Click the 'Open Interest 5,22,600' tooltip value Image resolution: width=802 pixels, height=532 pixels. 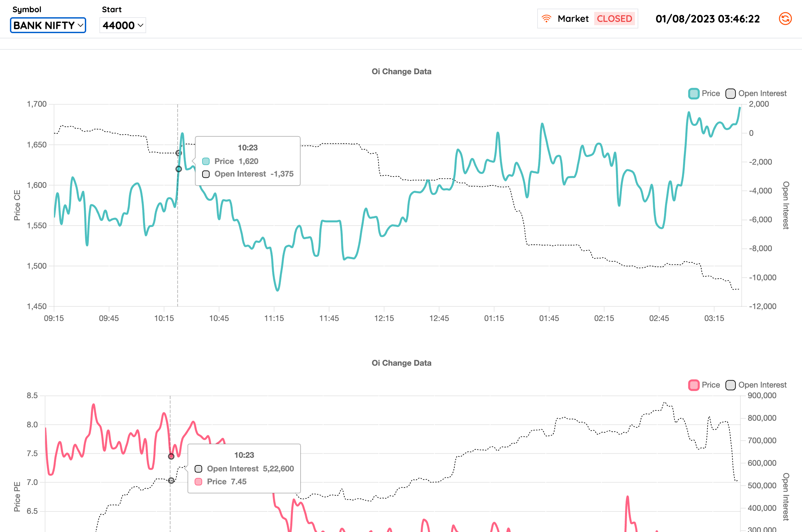pos(251,469)
